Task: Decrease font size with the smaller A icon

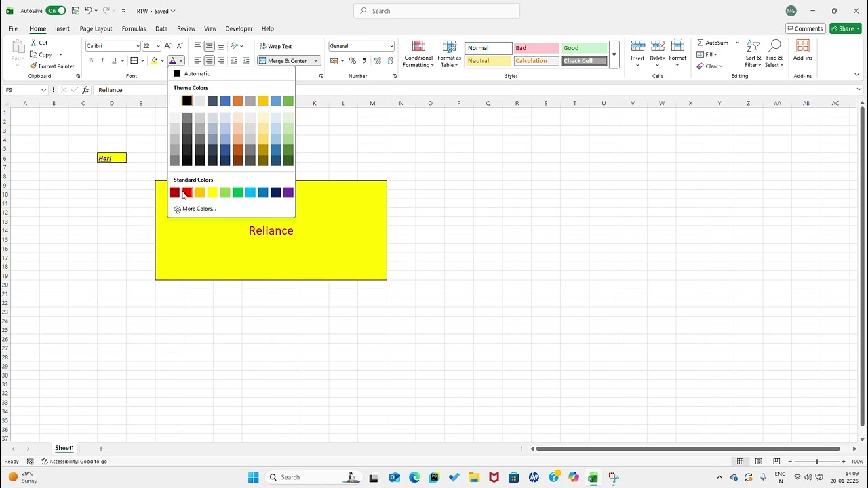Action: 180,46
